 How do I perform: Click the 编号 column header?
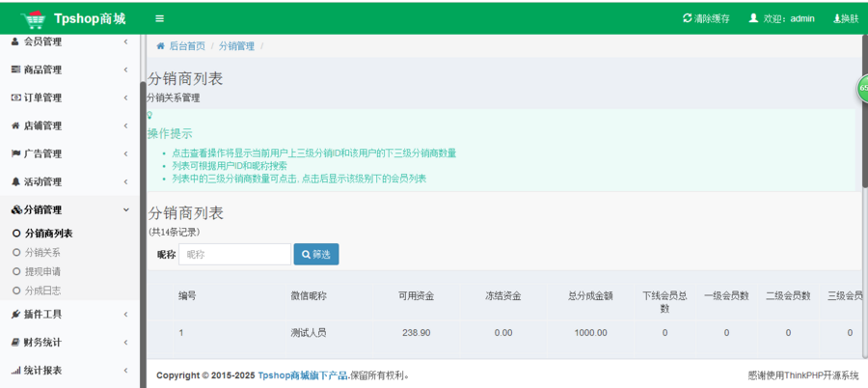click(x=187, y=296)
